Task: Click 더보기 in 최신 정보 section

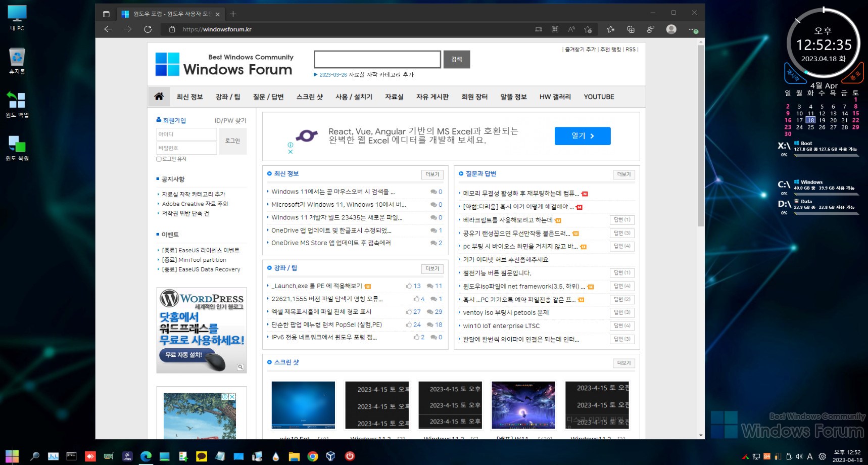Action: (432, 174)
